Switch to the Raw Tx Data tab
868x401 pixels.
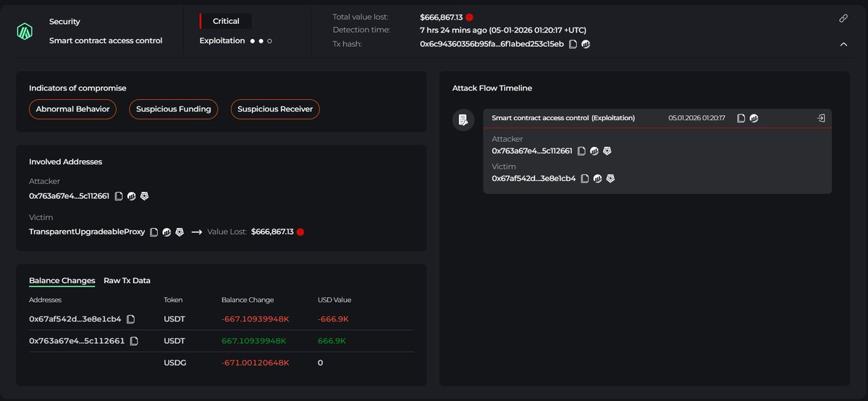[x=127, y=281]
